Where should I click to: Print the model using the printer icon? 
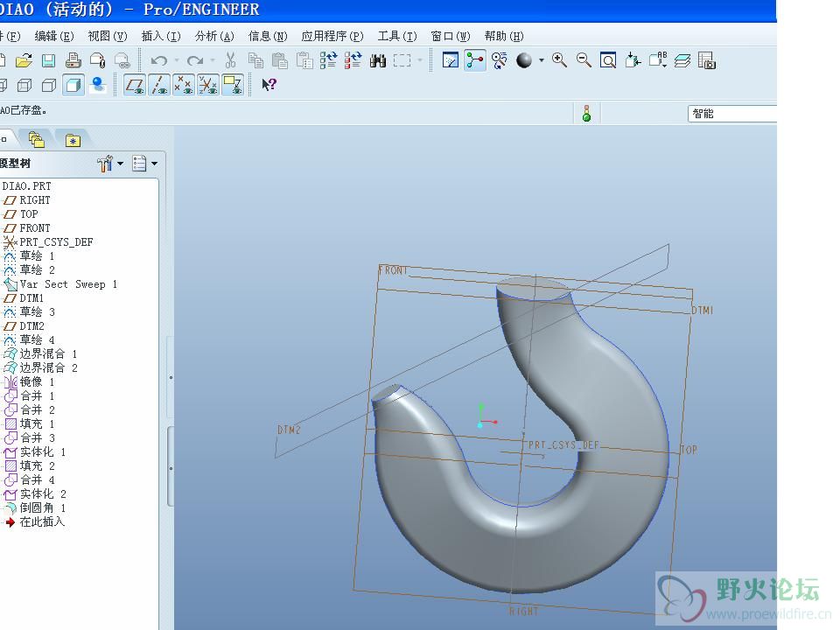[x=73, y=60]
